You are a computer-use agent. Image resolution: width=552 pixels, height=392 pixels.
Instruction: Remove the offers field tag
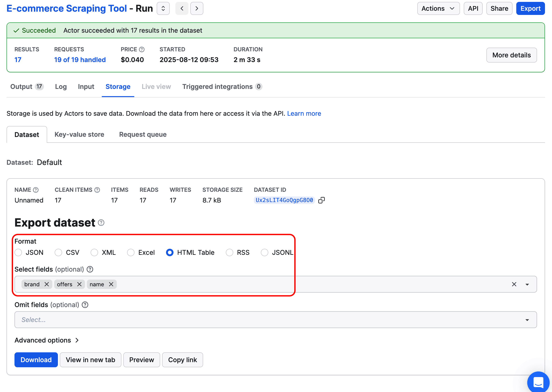click(79, 284)
